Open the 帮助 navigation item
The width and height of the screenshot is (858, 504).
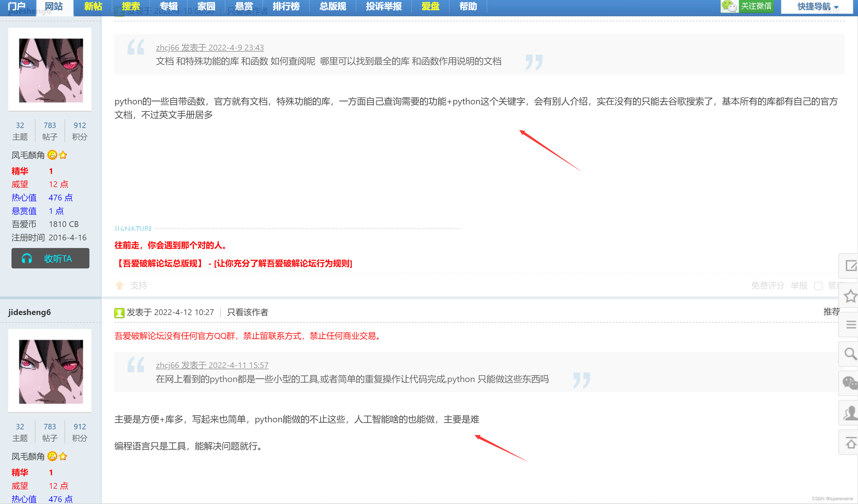pyautogui.click(x=468, y=6)
